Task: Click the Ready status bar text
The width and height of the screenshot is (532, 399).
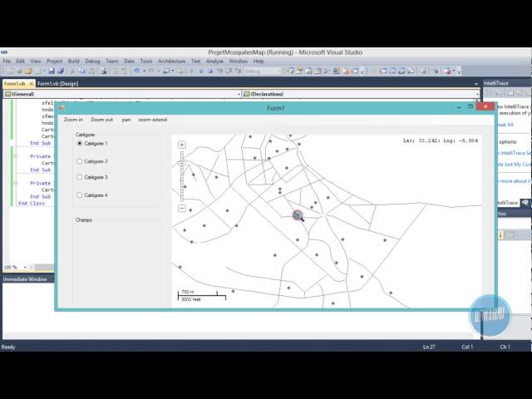Action: (x=8, y=347)
